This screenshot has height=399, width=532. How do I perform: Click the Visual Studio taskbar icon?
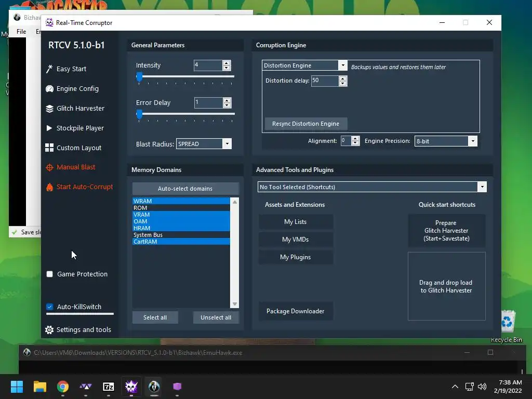pyautogui.click(x=86, y=387)
